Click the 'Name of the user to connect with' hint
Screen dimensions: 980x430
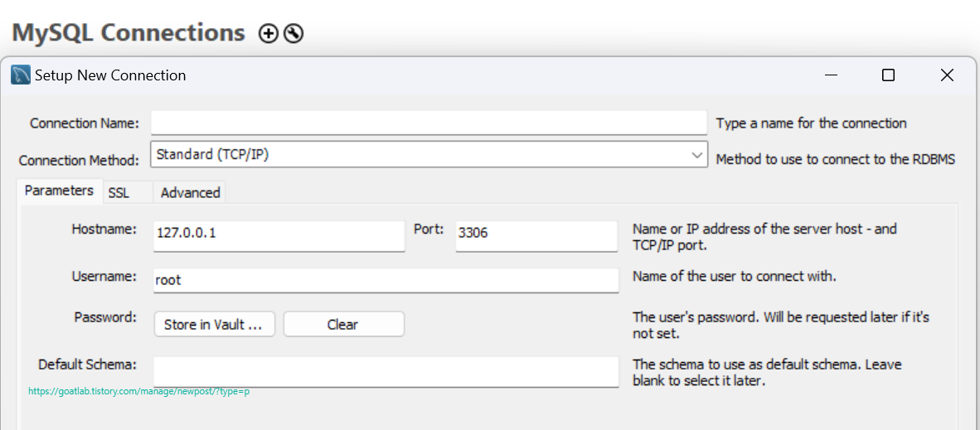735,276
